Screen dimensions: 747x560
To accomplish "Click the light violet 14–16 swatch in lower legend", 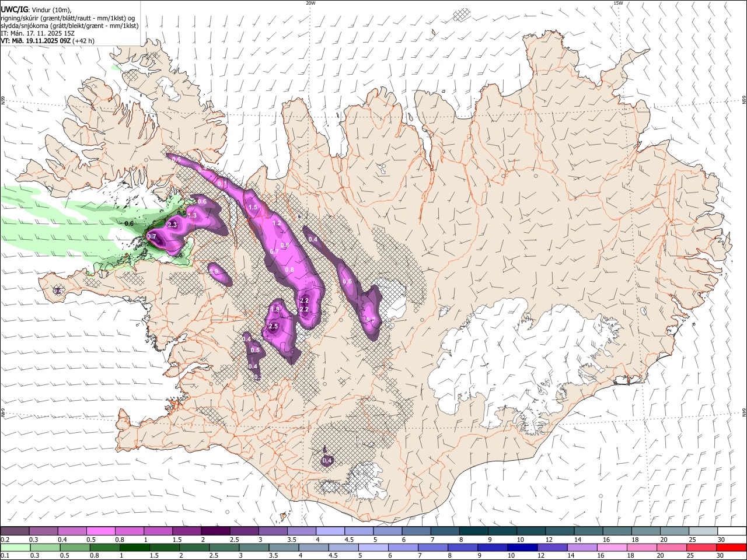I will 582,547.
